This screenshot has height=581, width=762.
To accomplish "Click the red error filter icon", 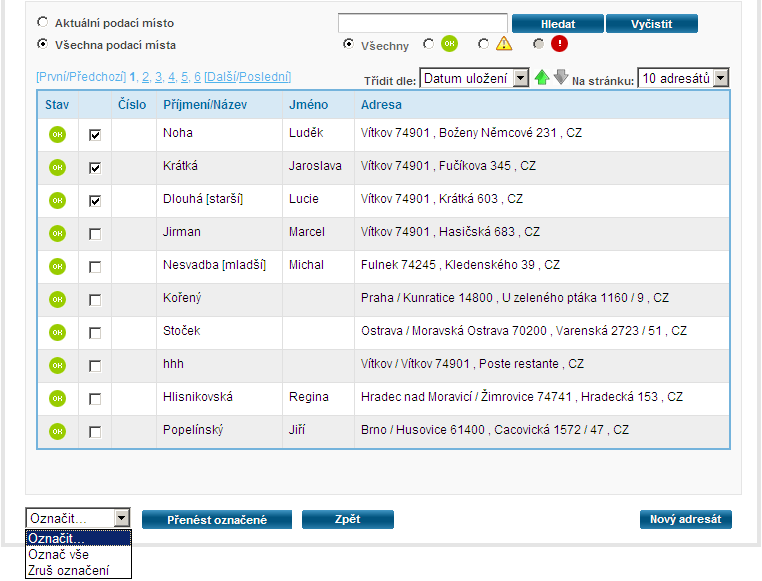I will pyautogui.click(x=558, y=44).
